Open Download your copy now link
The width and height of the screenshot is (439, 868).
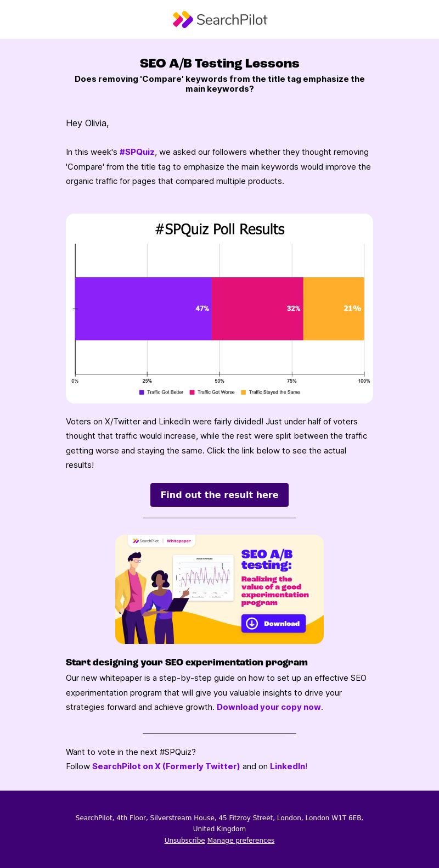(x=269, y=707)
